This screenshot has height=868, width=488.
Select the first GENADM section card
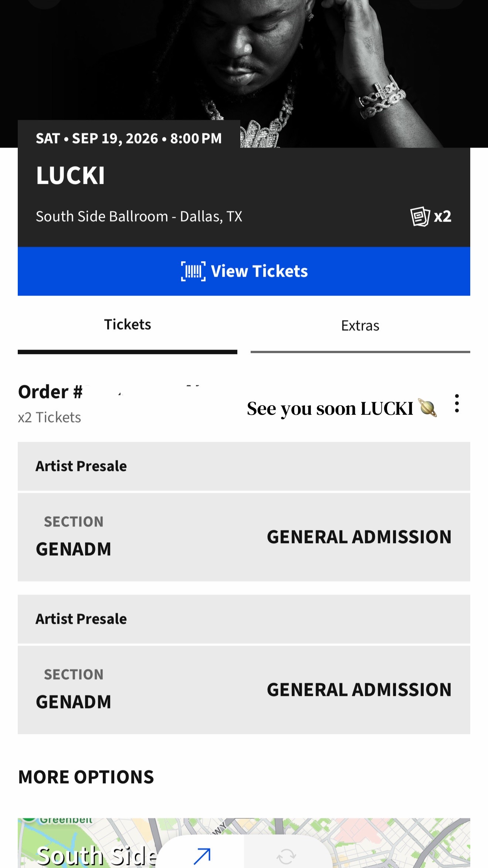[244, 537]
